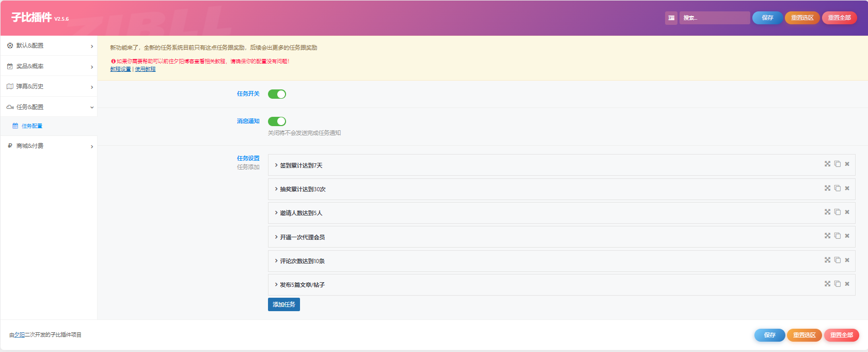Delete the 评论次数达到10条 task
This screenshot has height=352, width=868.
[x=847, y=260]
